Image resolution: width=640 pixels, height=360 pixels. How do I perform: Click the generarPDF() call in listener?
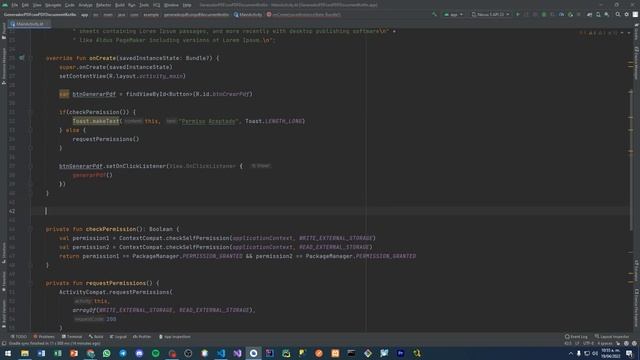click(92, 175)
